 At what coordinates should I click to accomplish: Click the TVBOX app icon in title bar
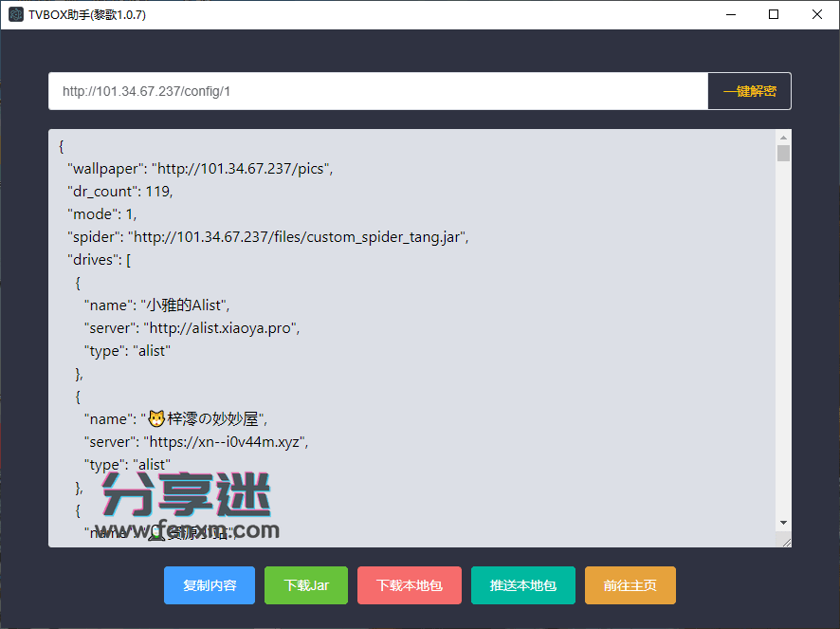tap(15, 14)
